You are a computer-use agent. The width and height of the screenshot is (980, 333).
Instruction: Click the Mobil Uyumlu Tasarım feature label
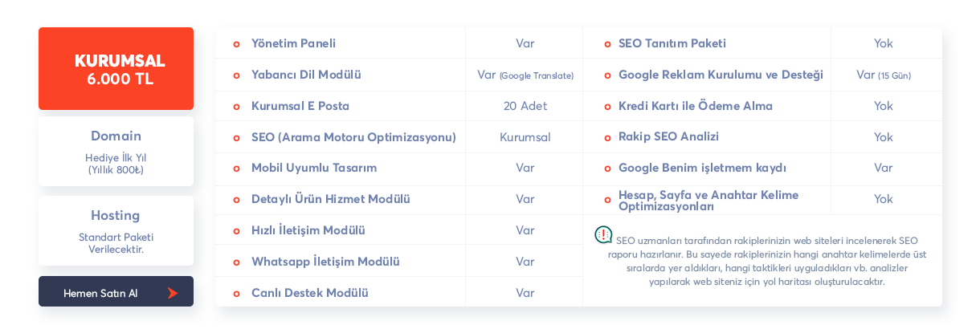314,168
